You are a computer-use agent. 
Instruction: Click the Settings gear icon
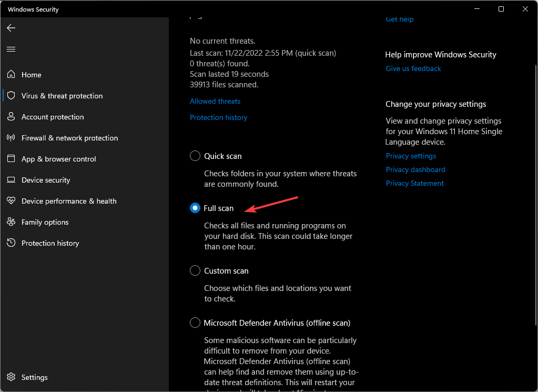tap(11, 377)
